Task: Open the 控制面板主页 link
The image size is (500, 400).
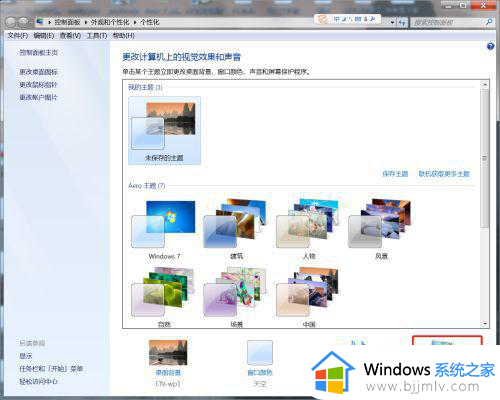Action: (x=38, y=52)
